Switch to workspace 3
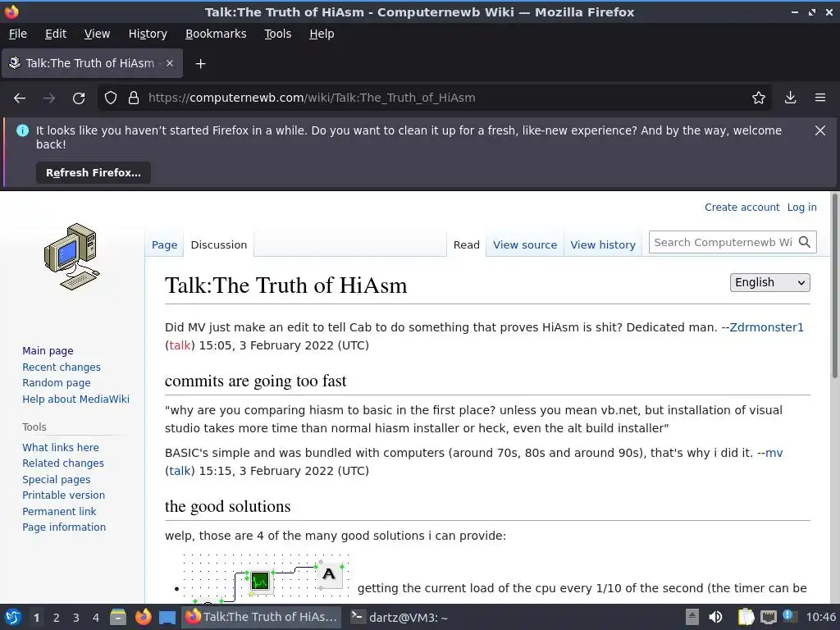 76,618
